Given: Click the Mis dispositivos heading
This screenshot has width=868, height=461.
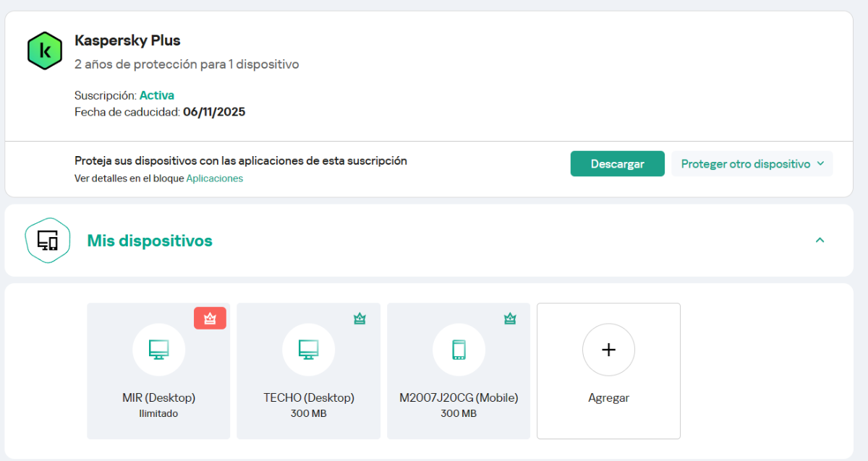Looking at the screenshot, I should pyautogui.click(x=150, y=241).
